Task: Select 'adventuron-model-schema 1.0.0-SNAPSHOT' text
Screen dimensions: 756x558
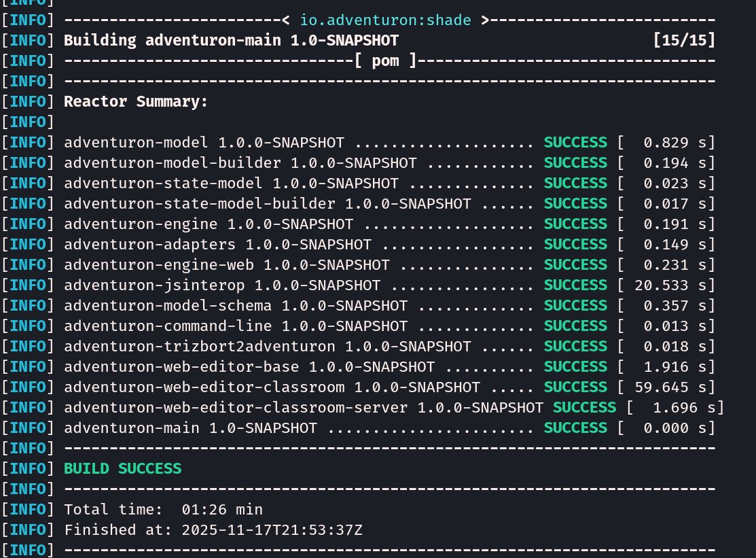Action: pos(235,305)
